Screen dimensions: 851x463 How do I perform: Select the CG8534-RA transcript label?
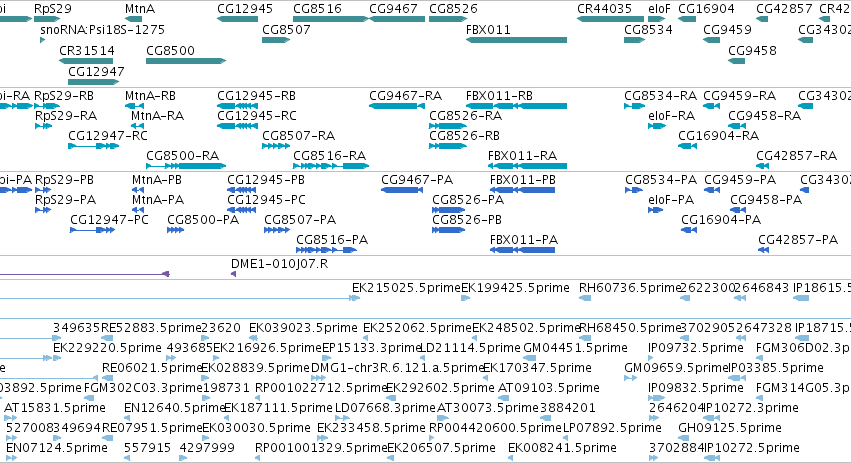[661, 96]
